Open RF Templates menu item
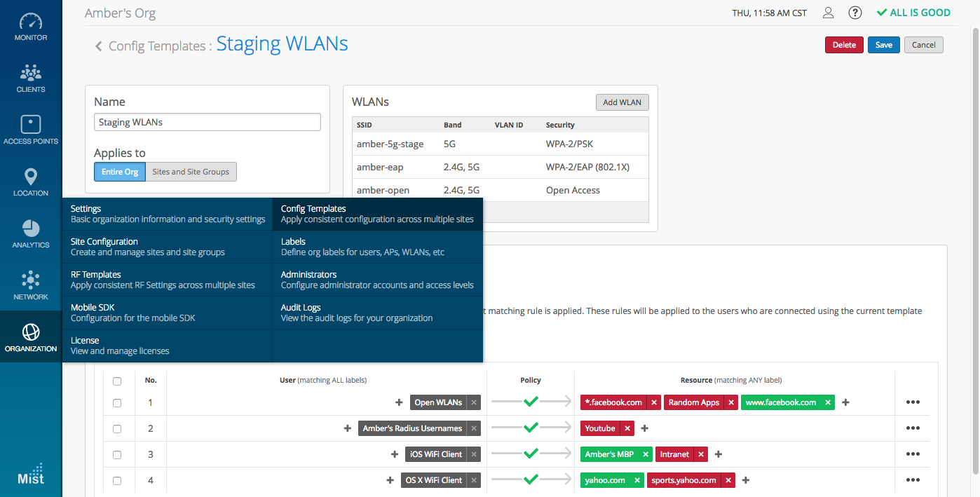 point(168,280)
